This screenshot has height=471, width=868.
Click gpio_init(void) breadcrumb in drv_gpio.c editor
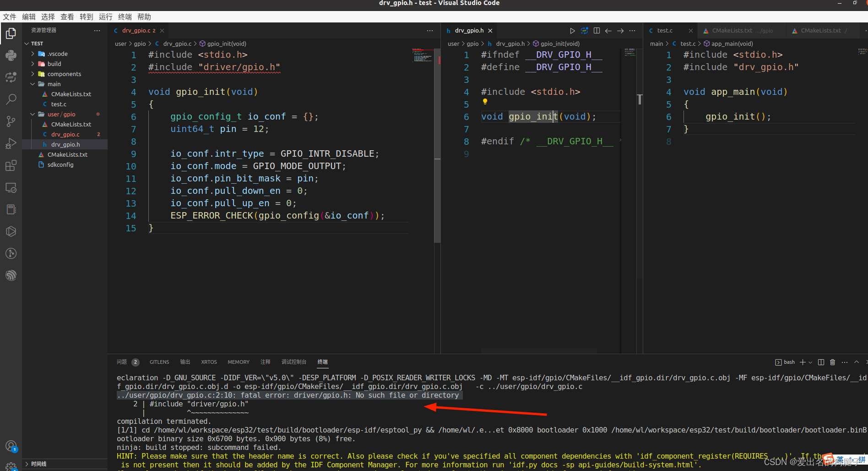pos(223,44)
